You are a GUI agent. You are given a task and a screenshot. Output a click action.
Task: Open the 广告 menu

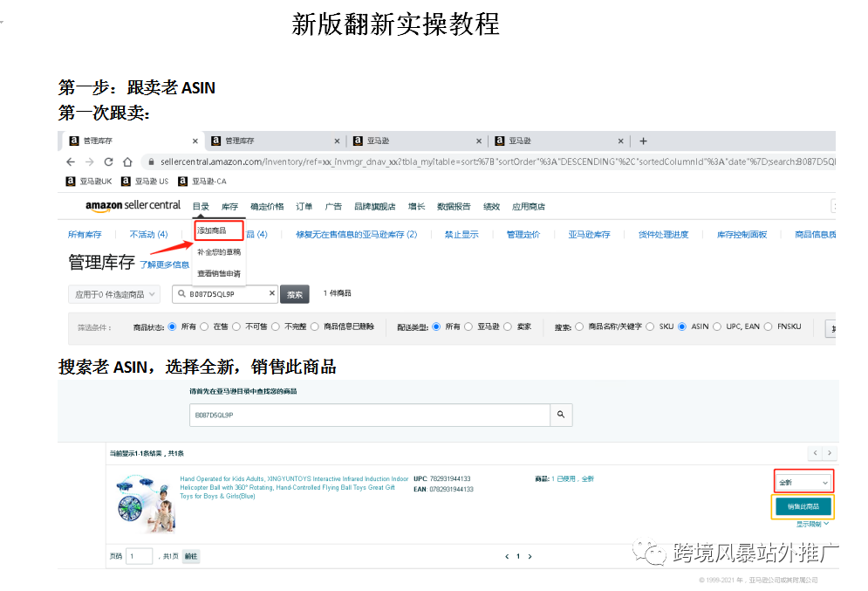point(333,207)
